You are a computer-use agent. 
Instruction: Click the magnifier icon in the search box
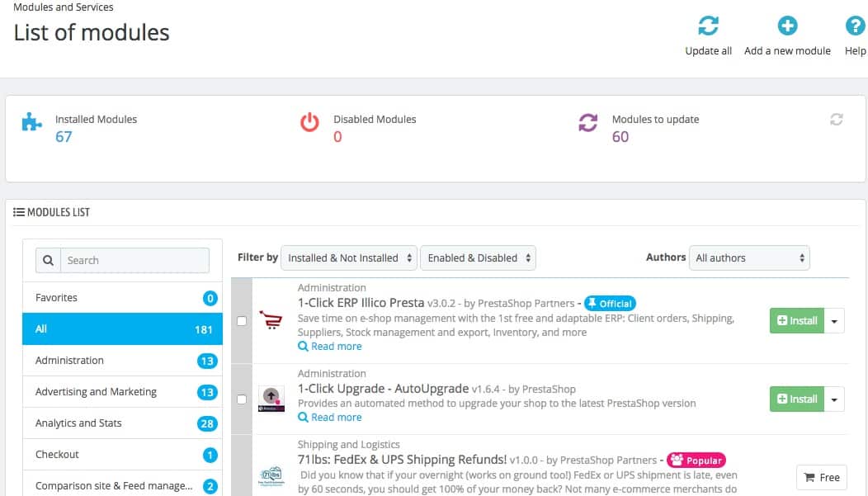pyautogui.click(x=48, y=260)
